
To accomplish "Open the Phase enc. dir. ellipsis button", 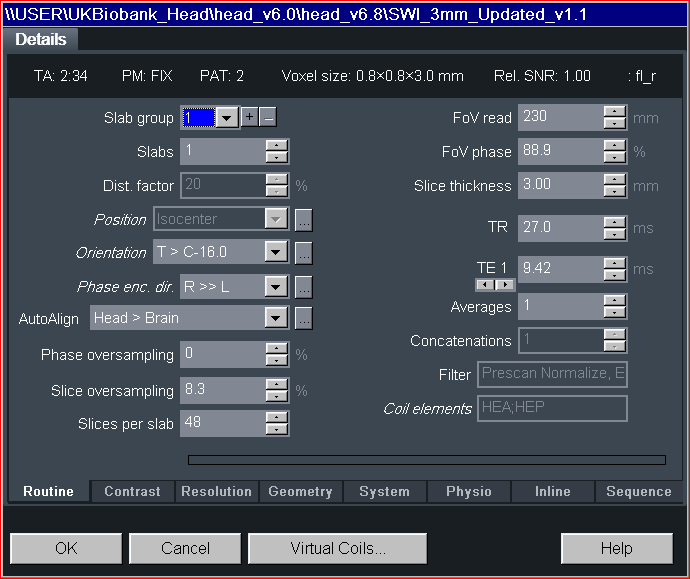I will tap(304, 287).
